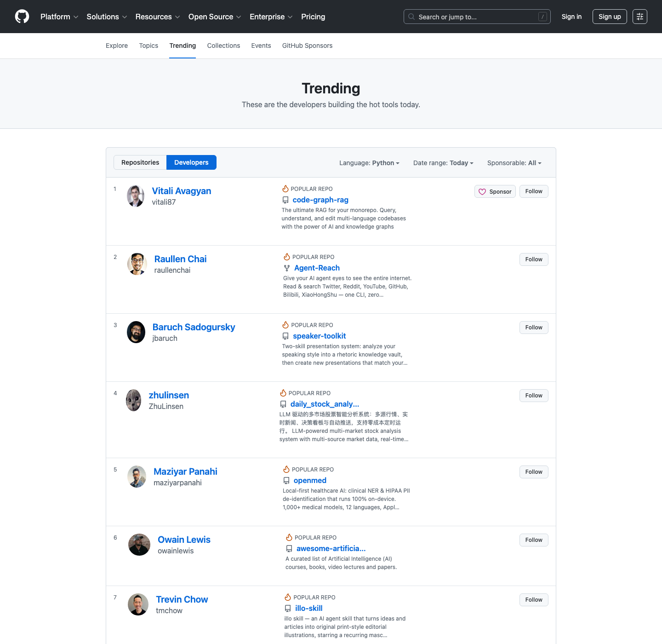Select the Developers view toggle

click(x=191, y=162)
